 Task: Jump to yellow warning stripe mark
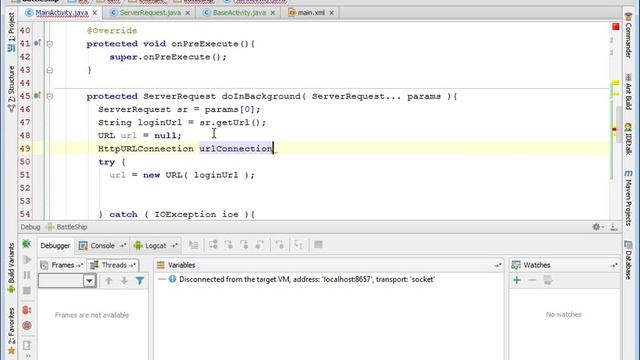[x=615, y=83]
